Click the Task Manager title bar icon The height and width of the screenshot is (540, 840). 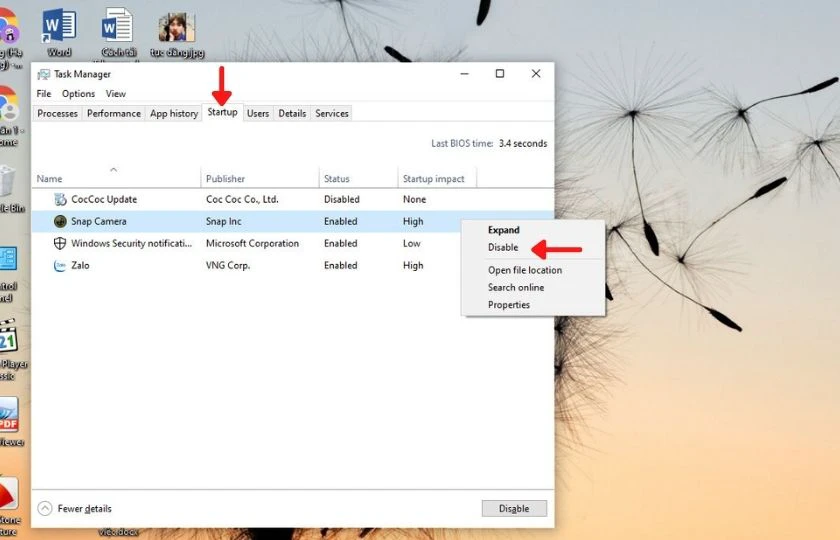[43, 74]
